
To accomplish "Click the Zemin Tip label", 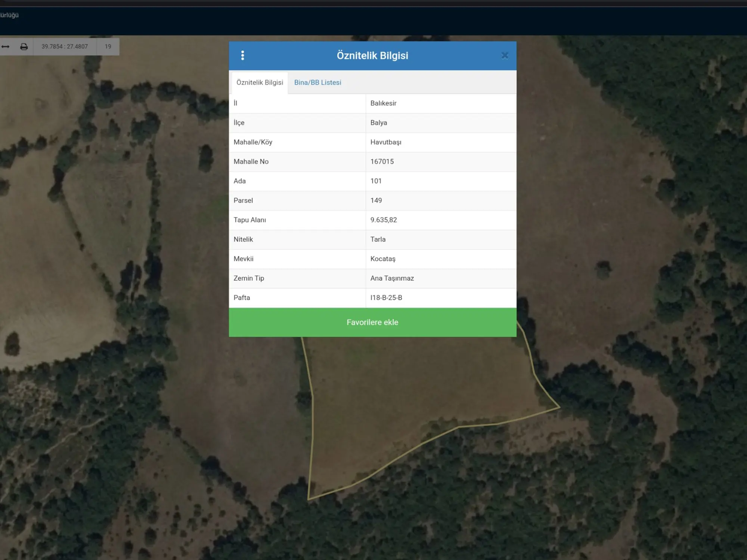I will tap(249, 278).
